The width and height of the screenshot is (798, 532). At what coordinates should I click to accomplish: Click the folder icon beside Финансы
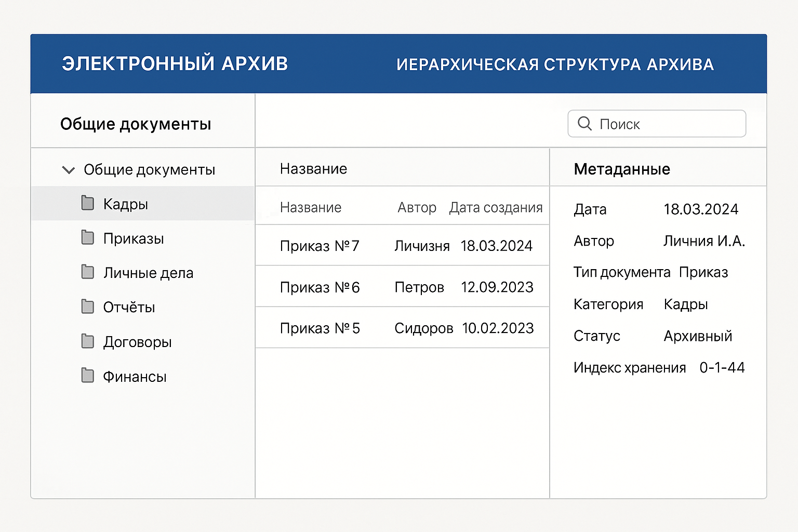click(88, 376)
